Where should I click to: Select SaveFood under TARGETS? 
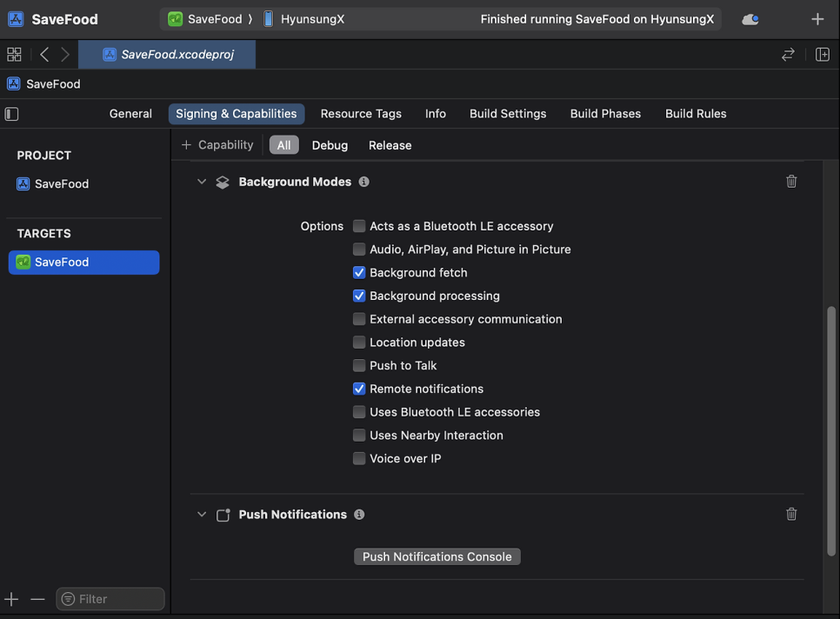pos(84,263)
